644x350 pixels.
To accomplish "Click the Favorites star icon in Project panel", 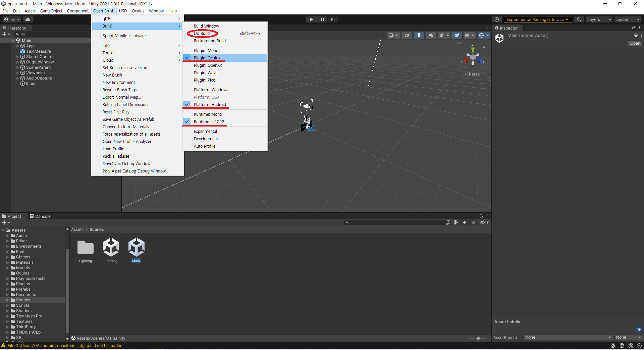I will click(x=473, y=222).
